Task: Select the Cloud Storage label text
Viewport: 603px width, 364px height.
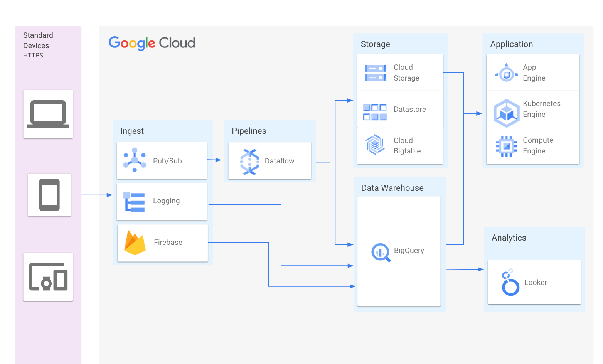Action: tap(406, 72)
